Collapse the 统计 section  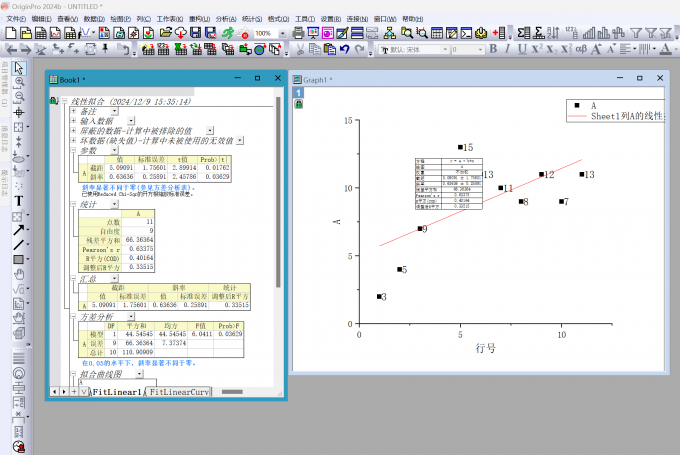(73, 204)
